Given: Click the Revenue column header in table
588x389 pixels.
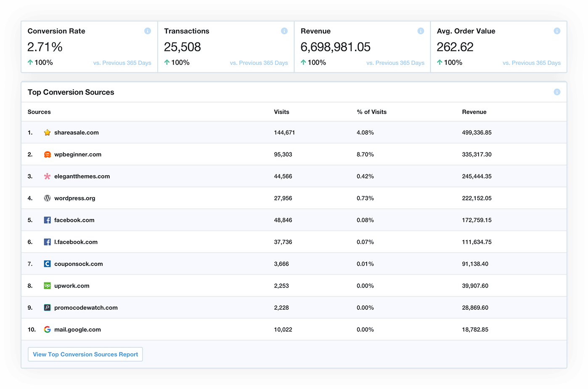Looking at the screenshot, I should point(474,112).
